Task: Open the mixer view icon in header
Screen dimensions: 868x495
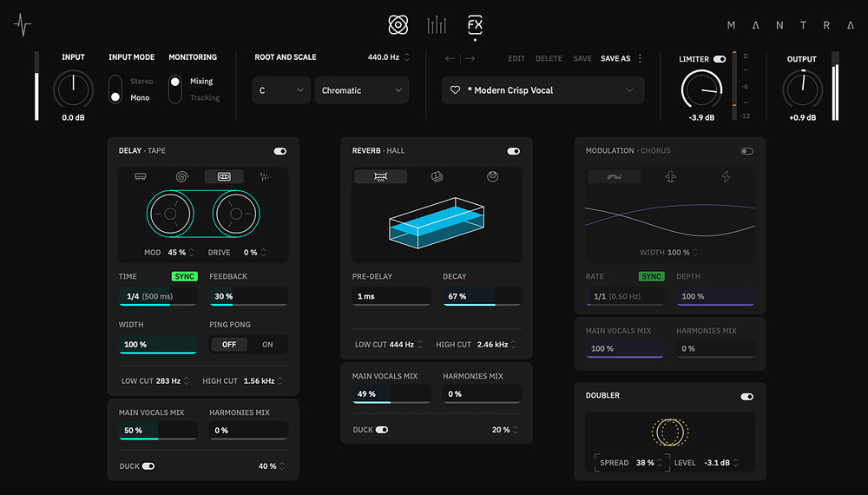Action: (x=437, y=25)
